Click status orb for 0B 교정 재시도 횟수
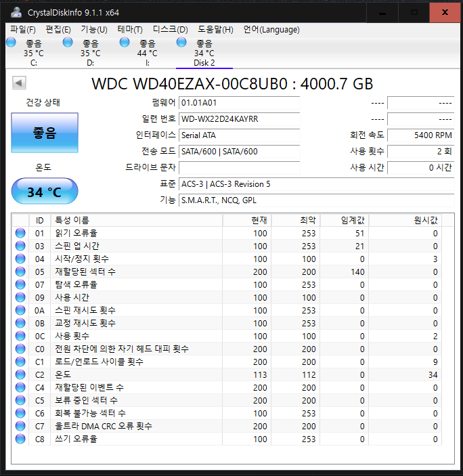The image size is (463, 476). [20, 323]
